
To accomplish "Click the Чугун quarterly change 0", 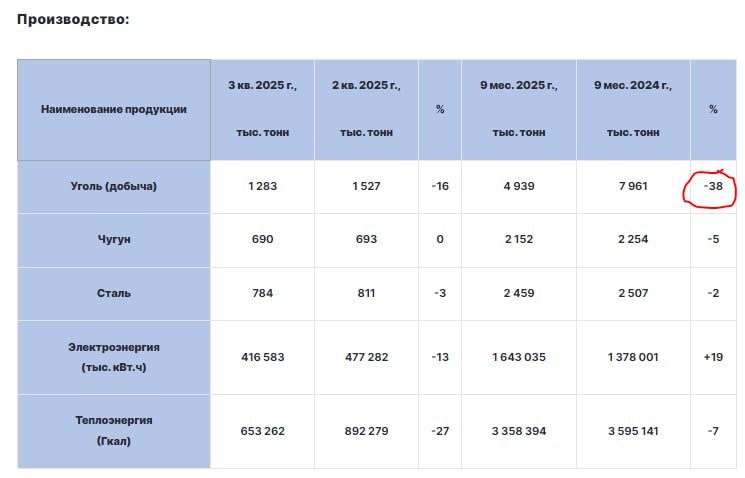I will click(440, 239).
